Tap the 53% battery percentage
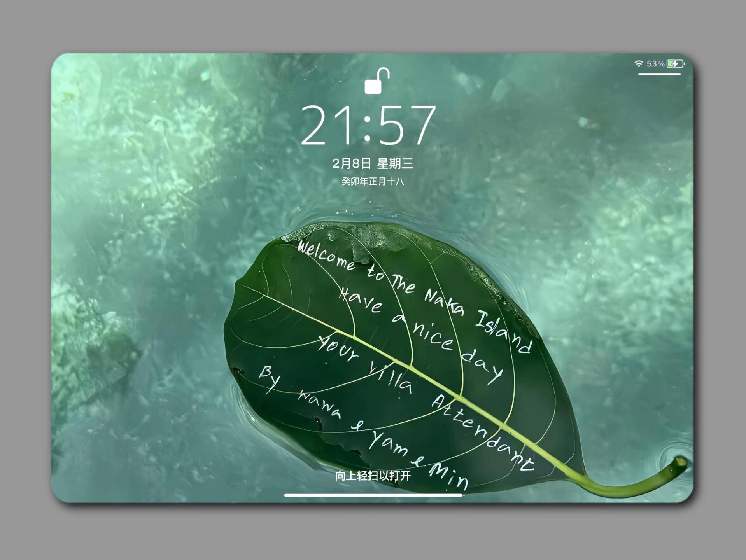This screenshot has width=746, height=560. [x=655, y=64]
